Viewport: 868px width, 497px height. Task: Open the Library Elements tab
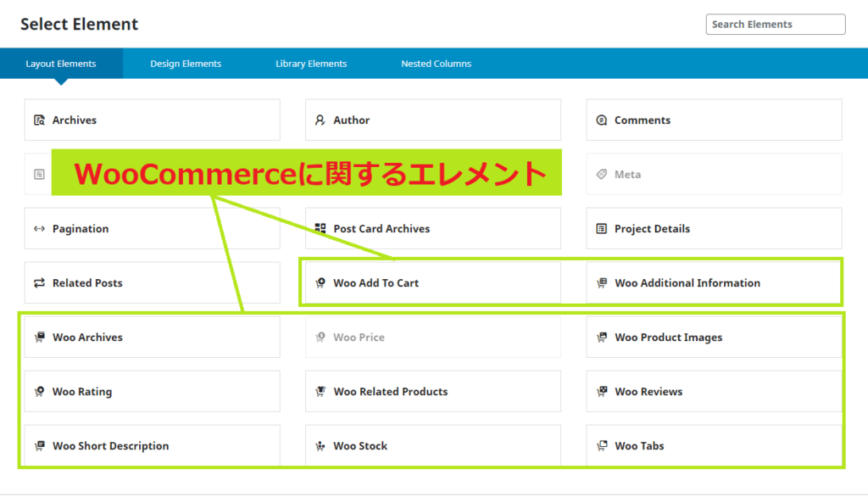311,64
